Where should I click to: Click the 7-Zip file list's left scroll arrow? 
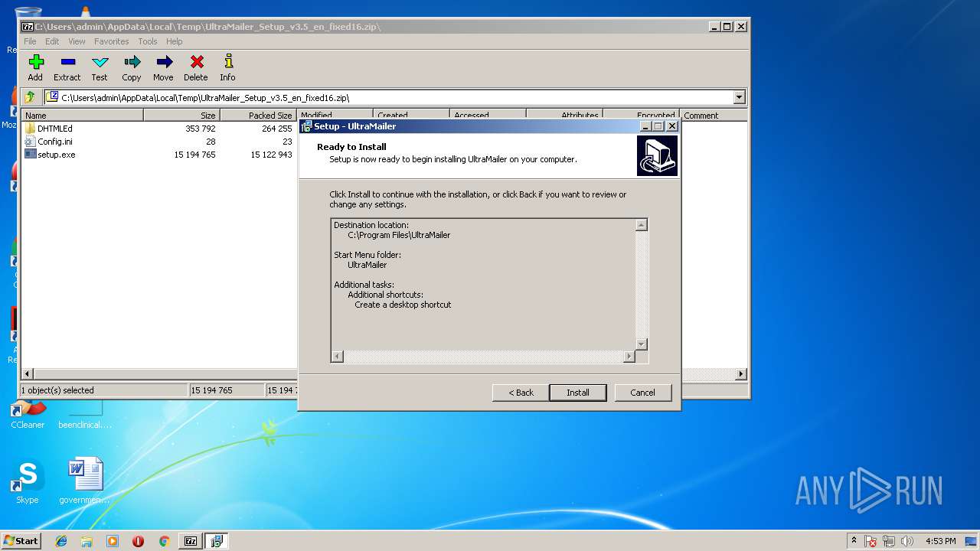pyautogui.click(x=28, y=374)
